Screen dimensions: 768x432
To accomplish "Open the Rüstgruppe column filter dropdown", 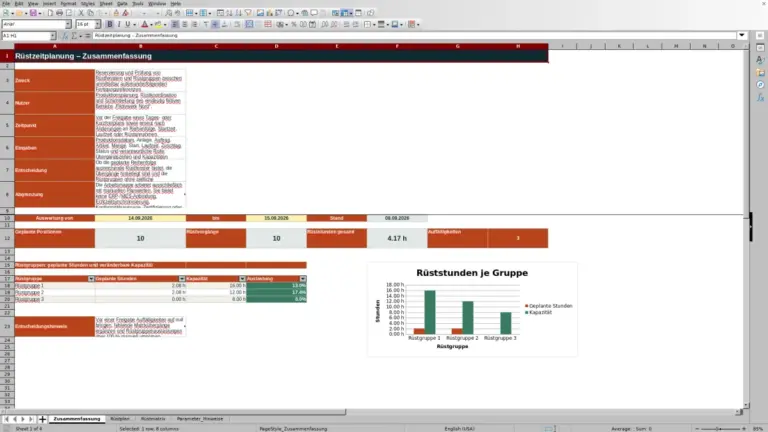I will (x=91, y=279).
